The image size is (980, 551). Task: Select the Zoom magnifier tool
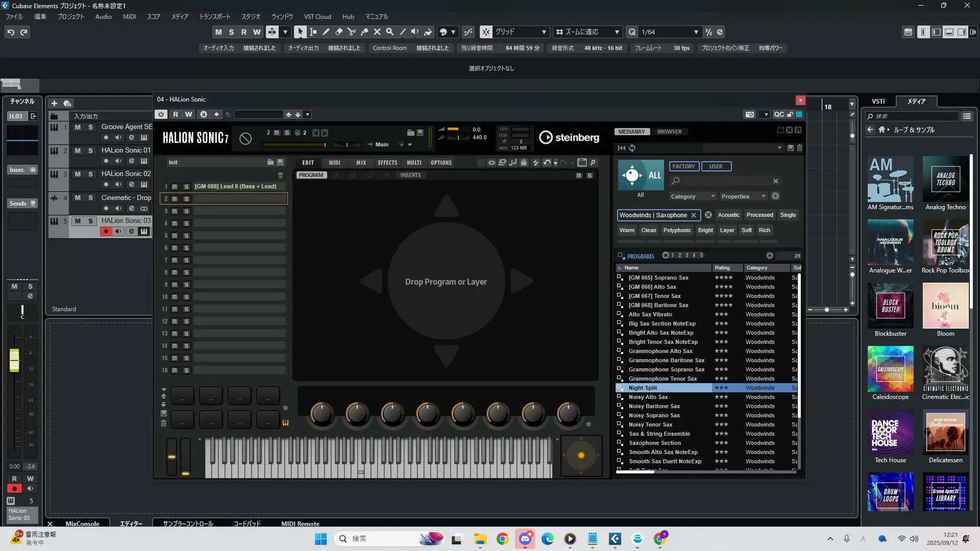tap(389, 32)
